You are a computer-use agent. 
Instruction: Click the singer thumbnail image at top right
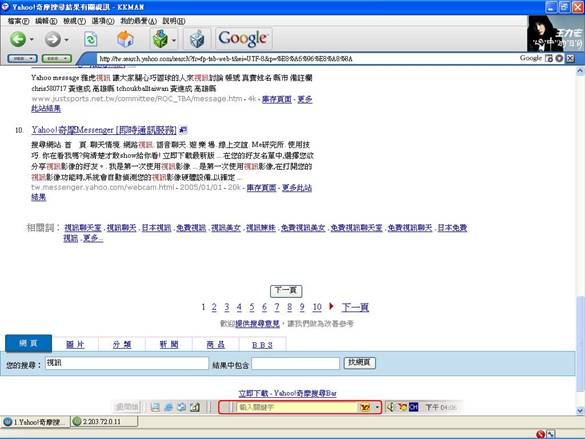click(x=555, y=34)
